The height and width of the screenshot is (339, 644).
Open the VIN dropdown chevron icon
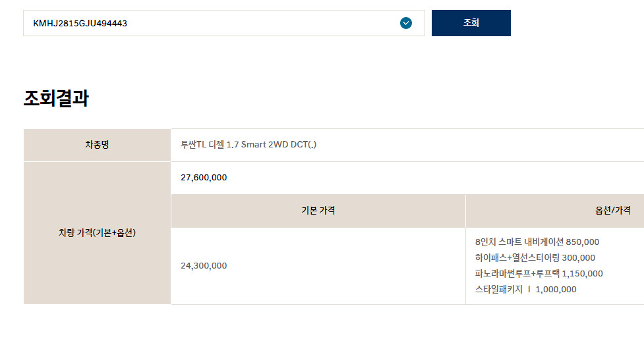[406, 23]
